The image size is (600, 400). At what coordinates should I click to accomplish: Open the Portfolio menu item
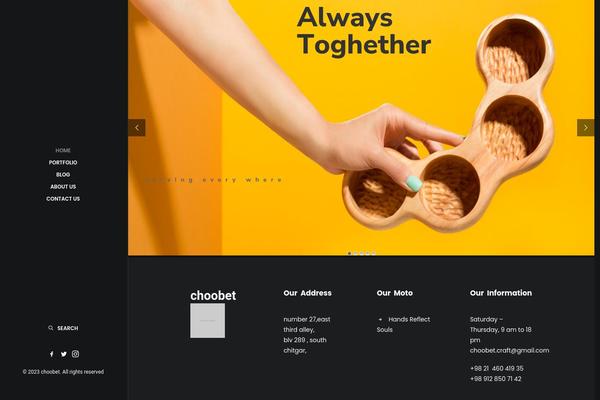[63, 162]
